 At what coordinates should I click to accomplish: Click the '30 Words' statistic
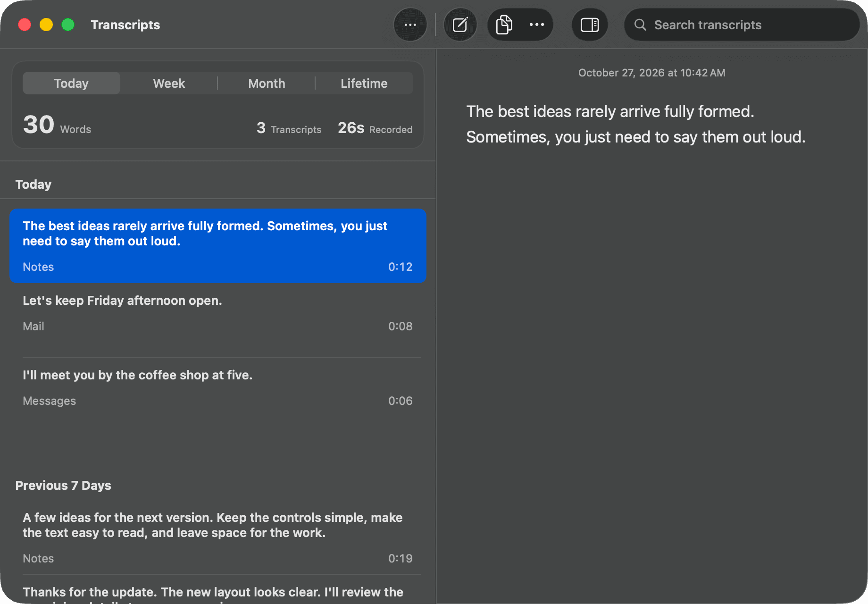(57, 125)
